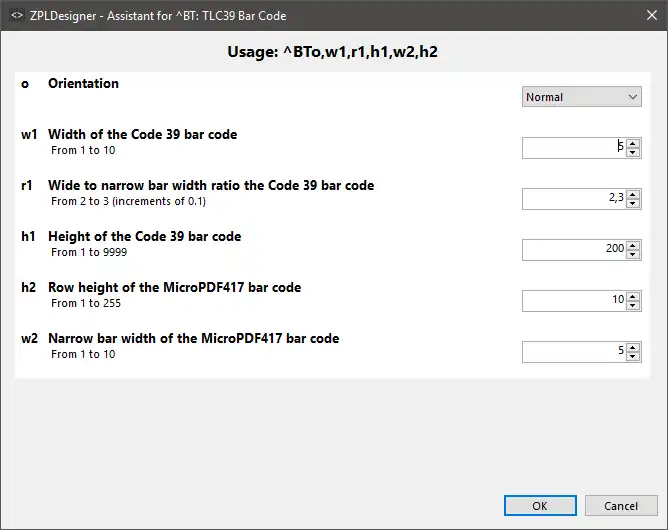Click 'Wide to narrow bar width ratio' label
Viewport: 668px width, 530px height.
211,186
